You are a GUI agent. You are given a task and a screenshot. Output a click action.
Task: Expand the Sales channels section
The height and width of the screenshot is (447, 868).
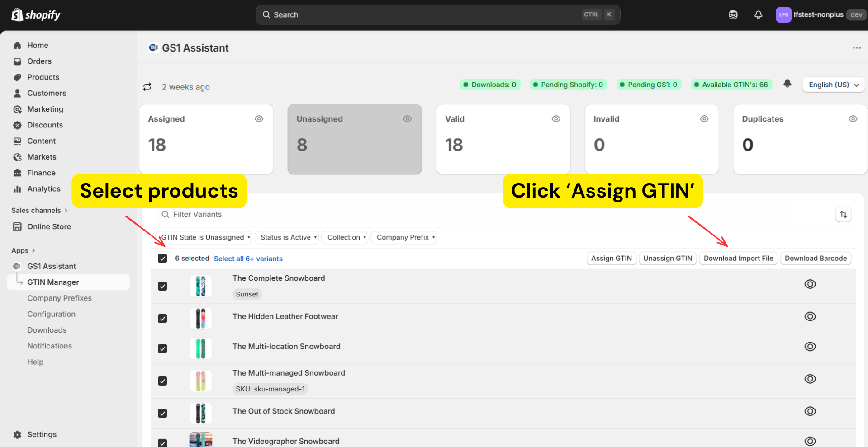pos(39,210)
